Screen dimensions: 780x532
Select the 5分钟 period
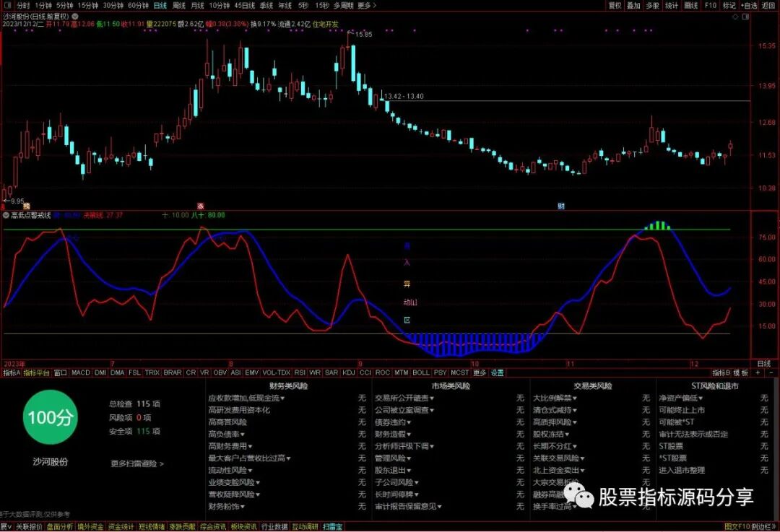(x=65, y=6)
